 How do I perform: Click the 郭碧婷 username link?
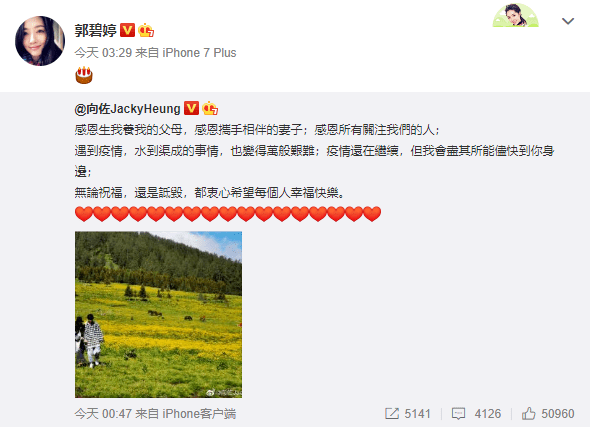[x=96, y=30]
